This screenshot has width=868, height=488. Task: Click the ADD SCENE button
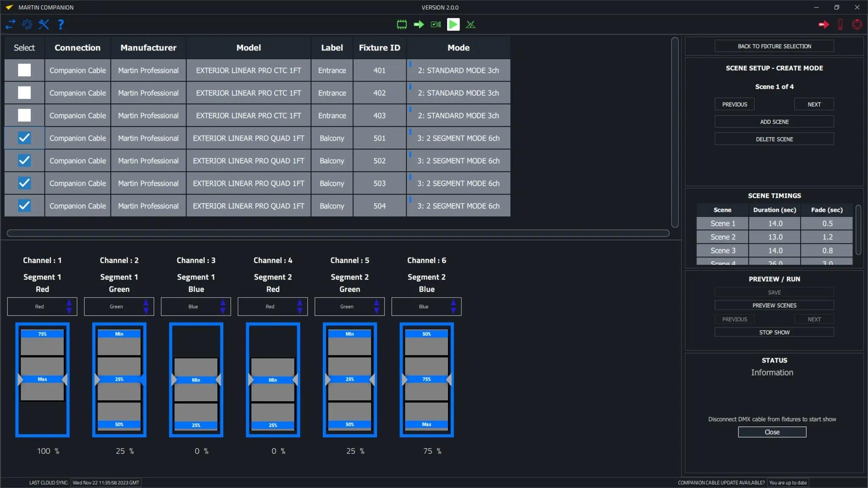pos(774,122)
